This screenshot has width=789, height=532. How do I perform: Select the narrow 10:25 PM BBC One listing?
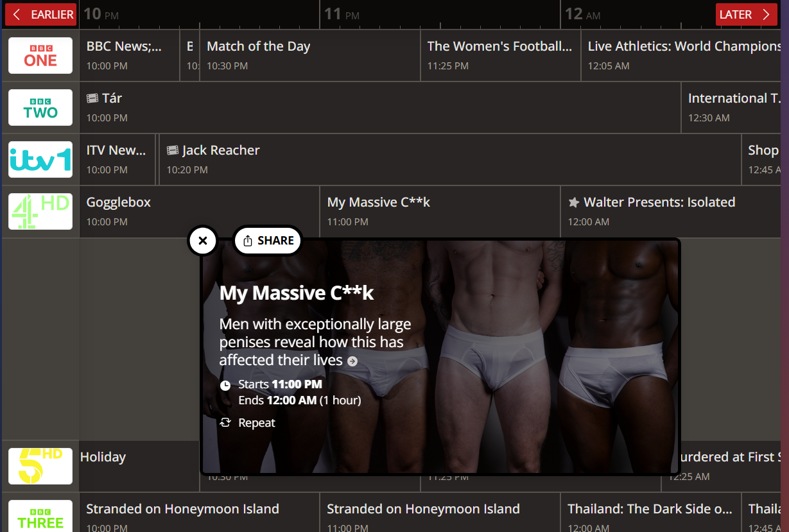pos(189,55)
